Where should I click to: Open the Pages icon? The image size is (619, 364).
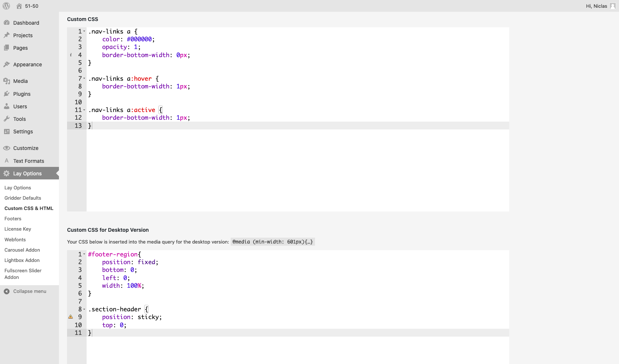7,48
